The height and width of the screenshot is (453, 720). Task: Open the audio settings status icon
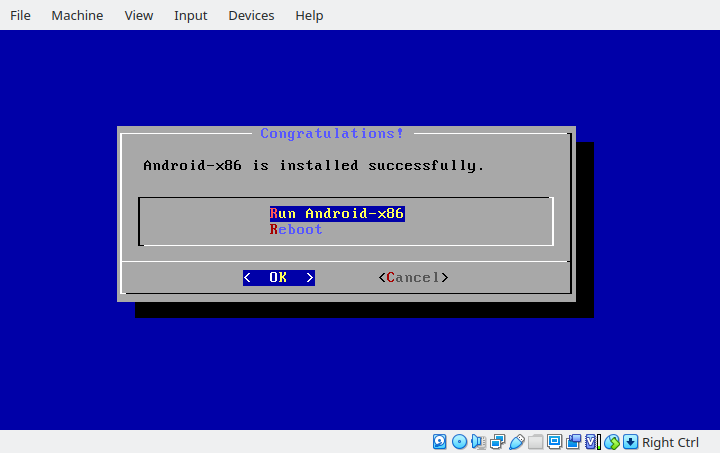coord(478,442)
